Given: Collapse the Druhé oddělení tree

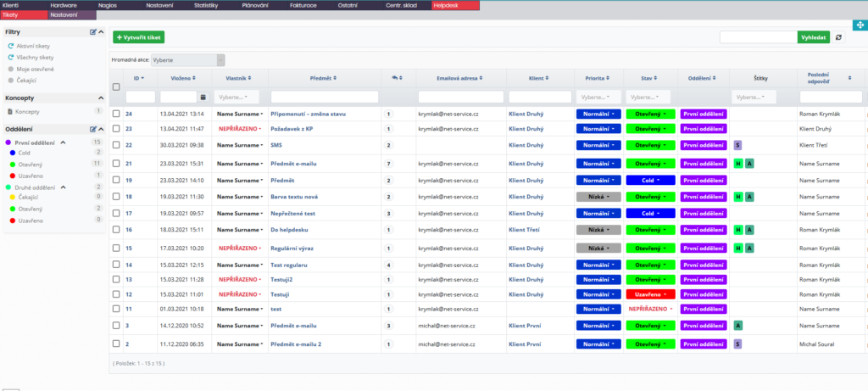Looking at the screenshot, I should click(x=63, y=187).
